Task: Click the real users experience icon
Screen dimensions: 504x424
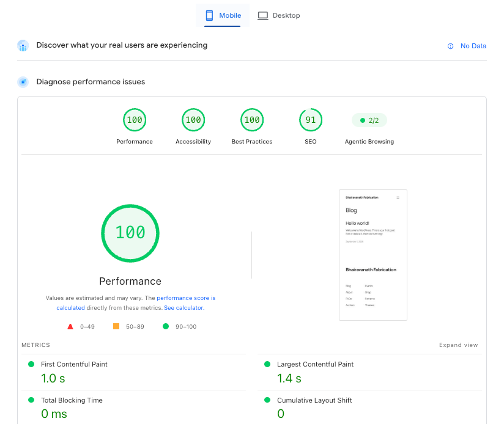Action: (x=23, y=46)
